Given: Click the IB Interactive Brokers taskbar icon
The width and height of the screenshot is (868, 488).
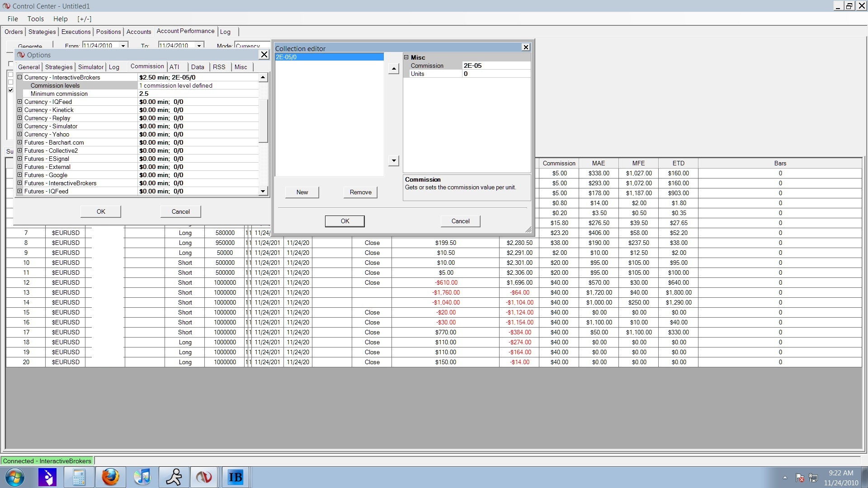Looking at the screenshot, I should (x=235, y=477).
